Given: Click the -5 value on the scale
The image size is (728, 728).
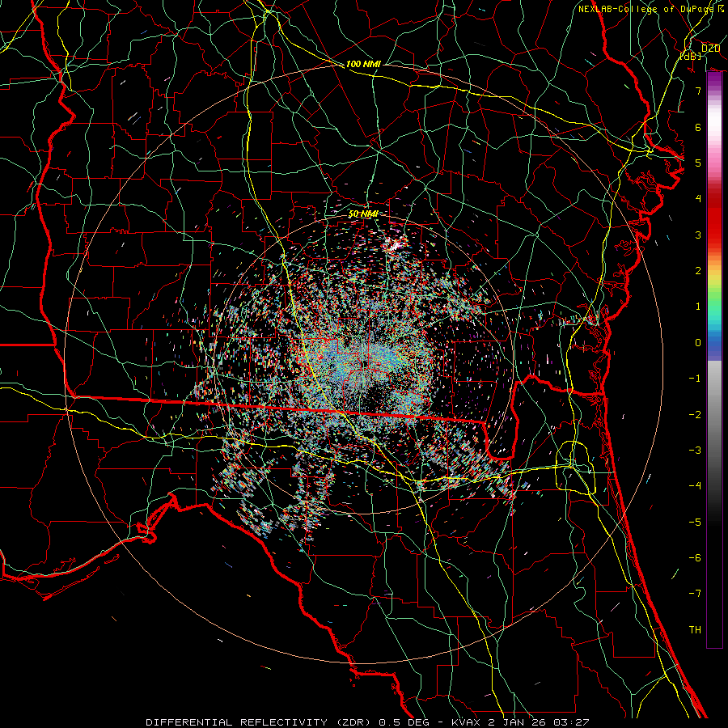Looking at the screenshot, I should click(x=695, y=522).
